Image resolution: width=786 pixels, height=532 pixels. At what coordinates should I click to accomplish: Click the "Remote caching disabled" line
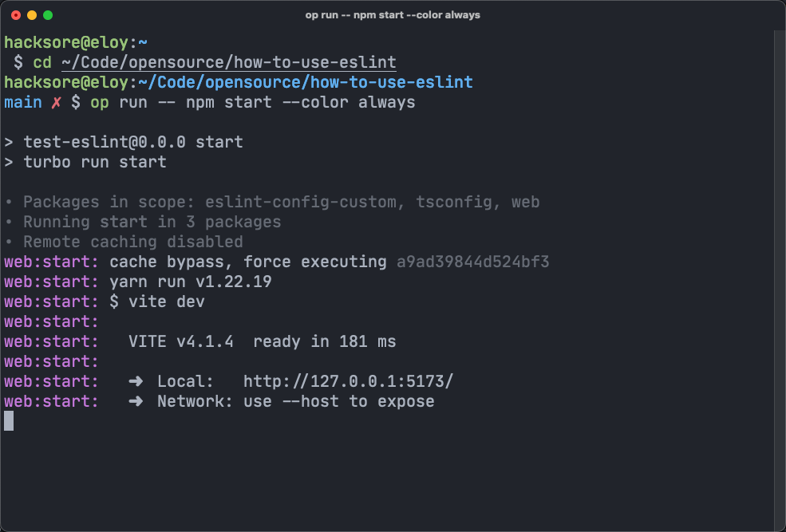132,242
